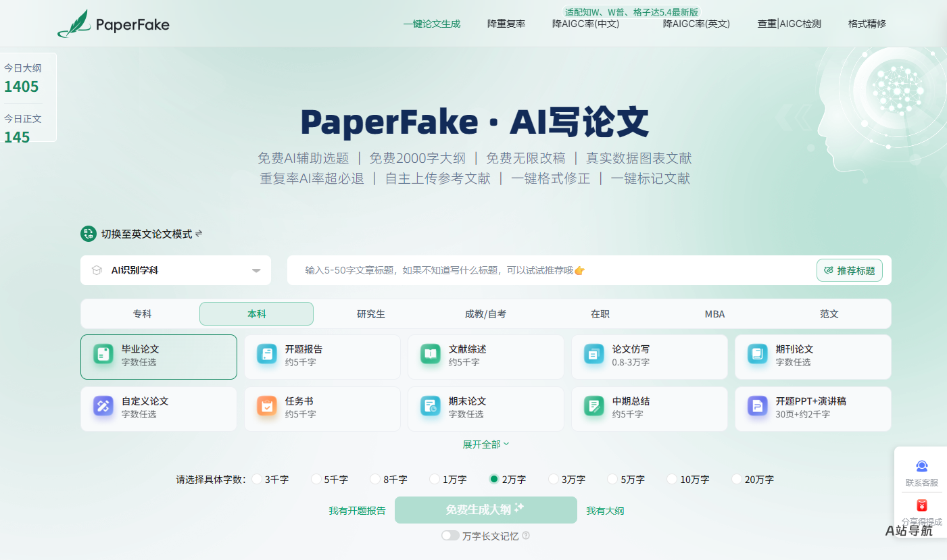Choose 8千字 radio button
The width and height of the screenshot is (947, 560).
(375, 479)
